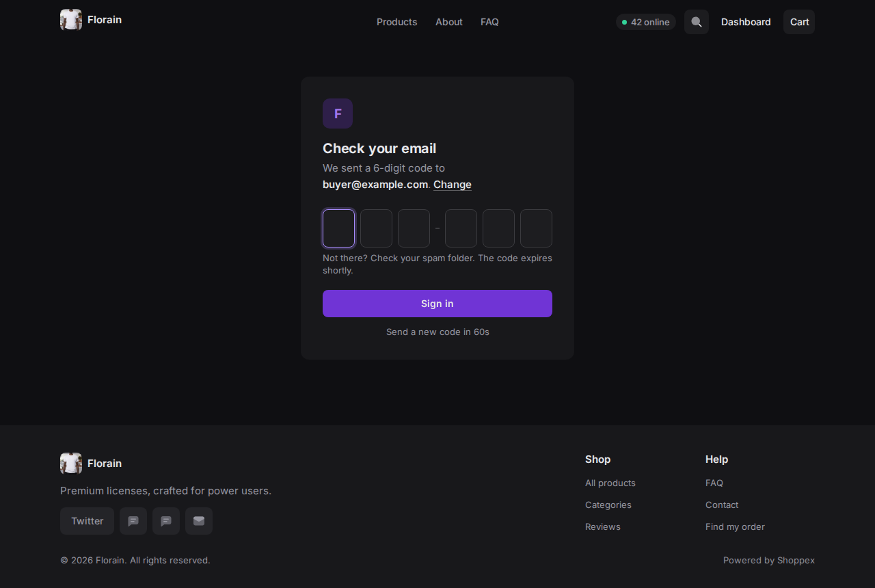Viewport: 875px width, 588px height.
Task: Open the chat bubble icon beside envelope icon
Action: (x=166, y=521)
